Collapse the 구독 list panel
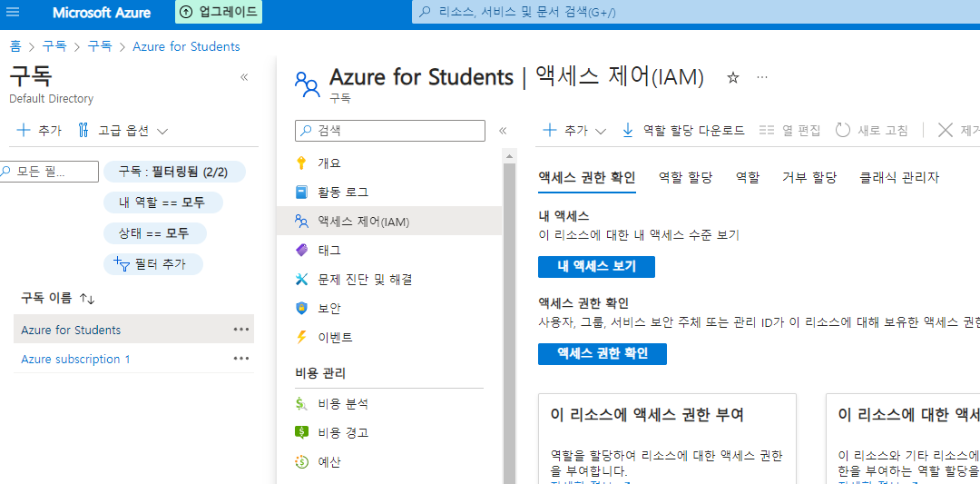The width and height of the screenshot is (980, 484). click(244, 77)
